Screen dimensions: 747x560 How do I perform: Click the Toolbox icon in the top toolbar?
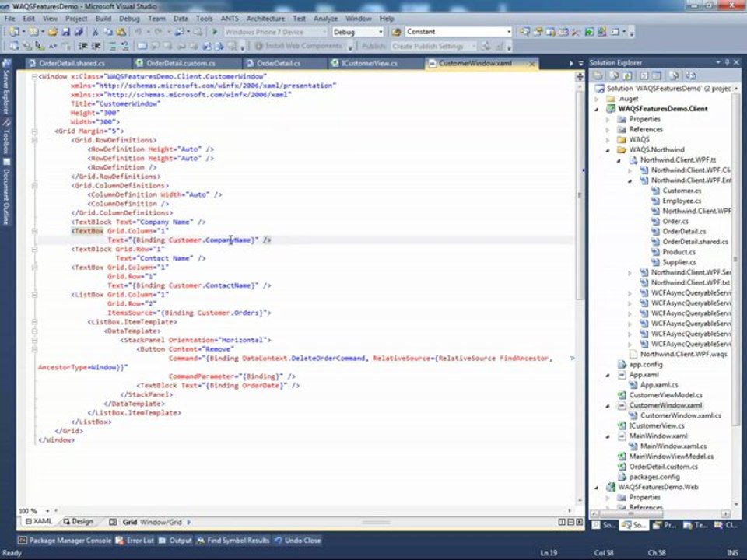[576, 32]
